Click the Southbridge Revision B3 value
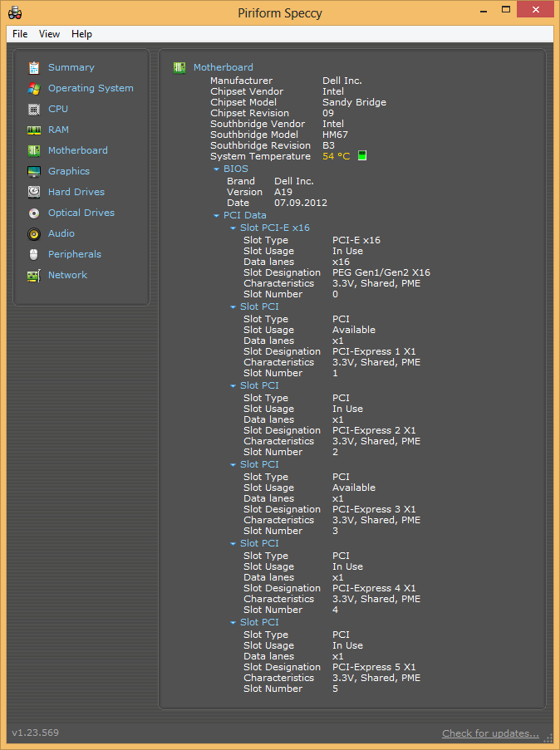The width and height of the screenshot is (560, 750). tap(328, 145)
